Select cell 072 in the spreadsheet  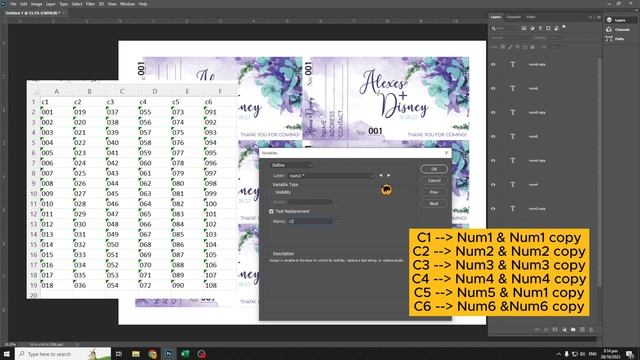pos(154,285)
